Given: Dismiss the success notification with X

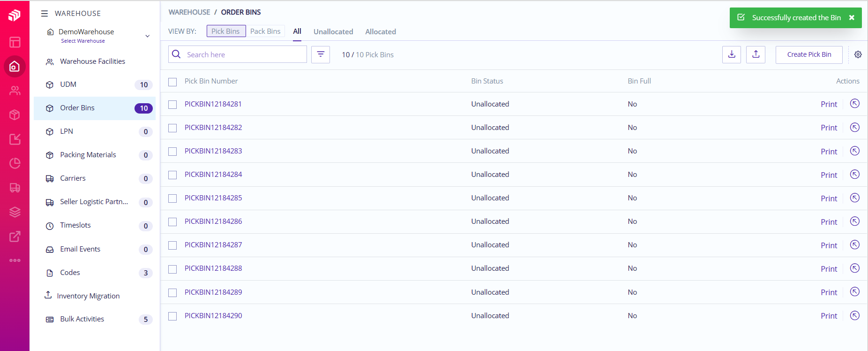Looking at the screenshot, I should click(x=852, y=18).
